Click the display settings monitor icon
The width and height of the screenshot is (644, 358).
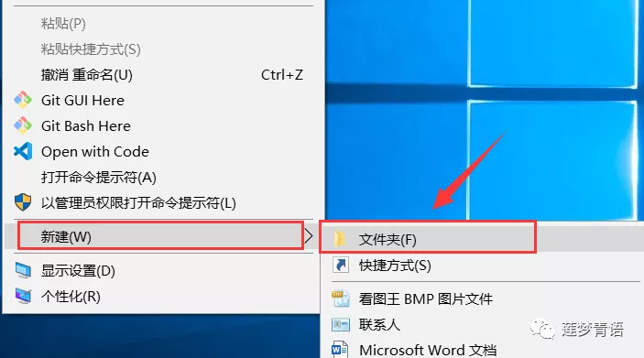point(23,270)
